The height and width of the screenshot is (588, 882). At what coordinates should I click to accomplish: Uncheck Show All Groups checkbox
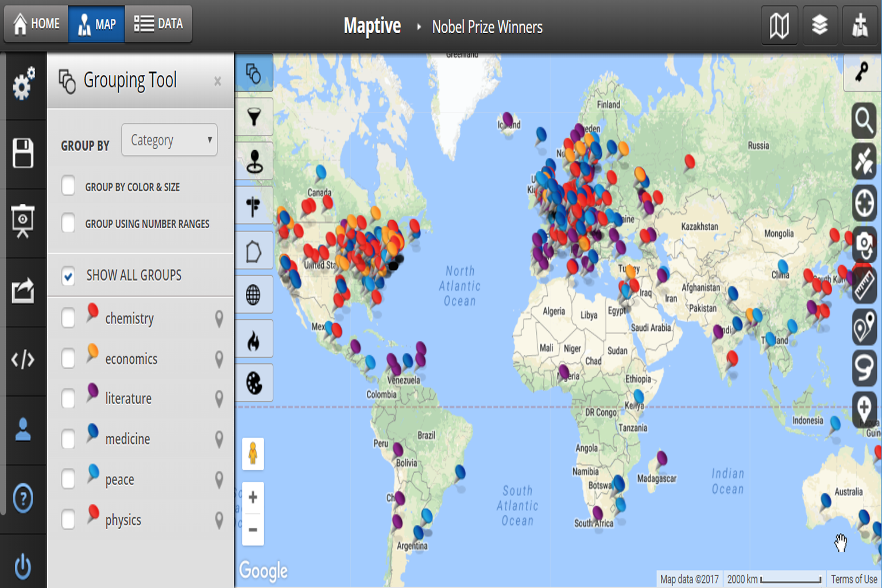click(x=68, y=276)
